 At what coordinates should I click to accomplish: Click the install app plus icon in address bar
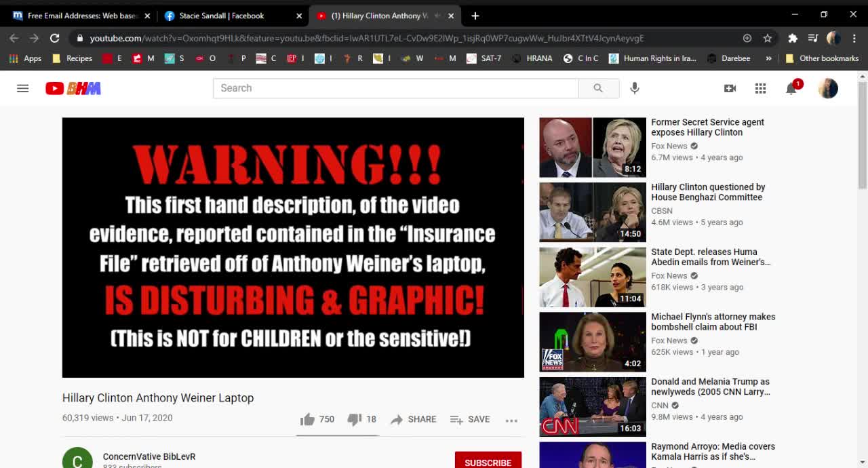click(747, 38)
